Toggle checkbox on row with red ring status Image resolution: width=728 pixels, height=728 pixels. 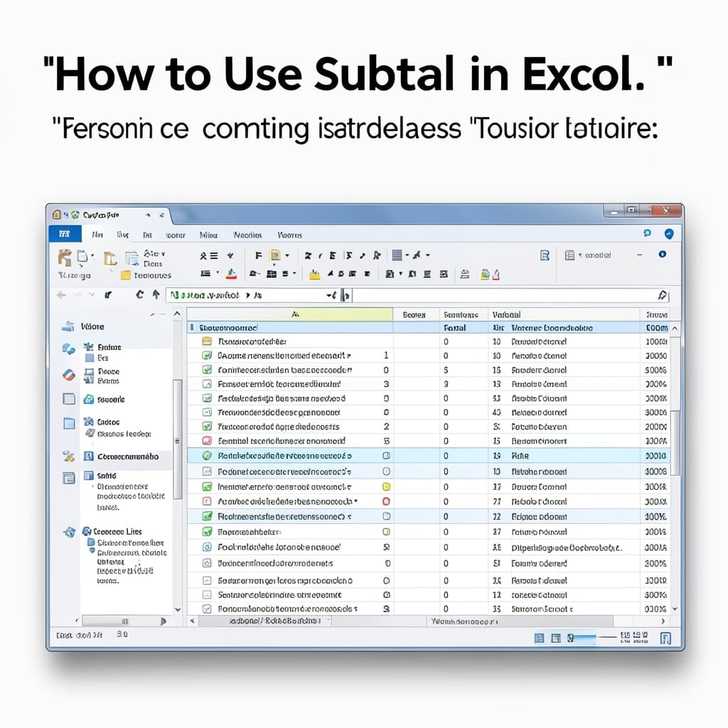point(207,501)
